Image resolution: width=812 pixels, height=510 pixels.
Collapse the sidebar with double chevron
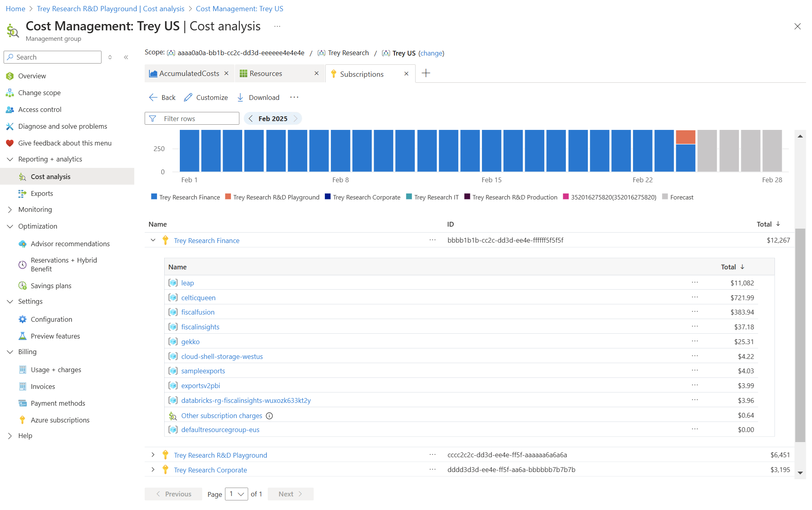point(126,57)
